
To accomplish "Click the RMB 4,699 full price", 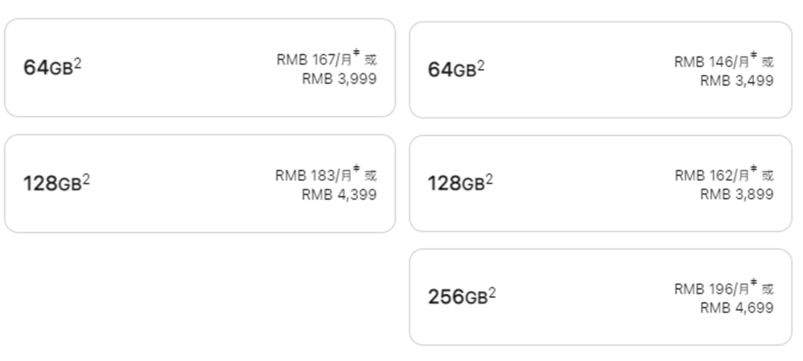I will [x=737, y=308].
